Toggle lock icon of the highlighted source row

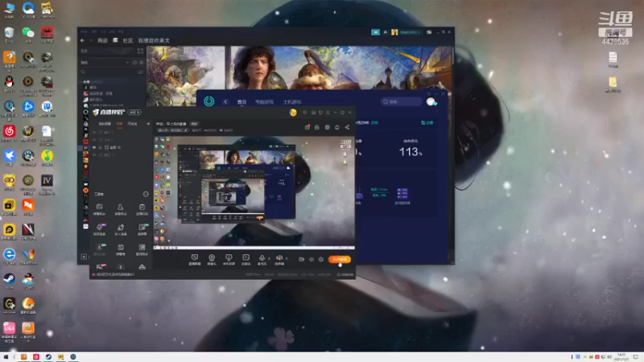click(100, 147)
